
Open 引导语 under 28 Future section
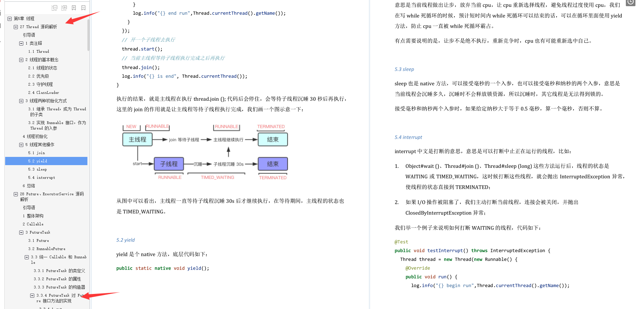point(29,208)
